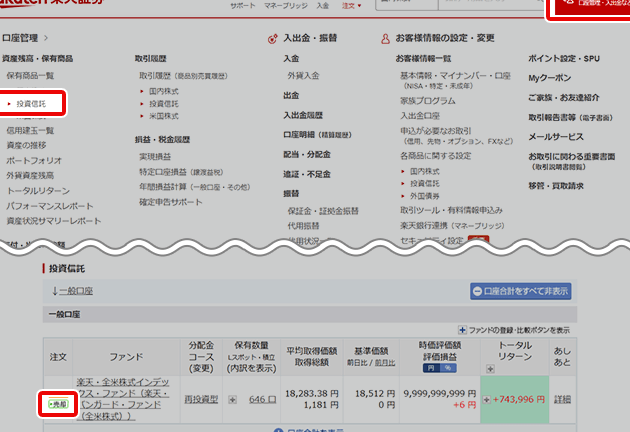Jump to ↓一般口座 anchor link
This screenshot has height=432, width=630.
(x=72, y=291)
